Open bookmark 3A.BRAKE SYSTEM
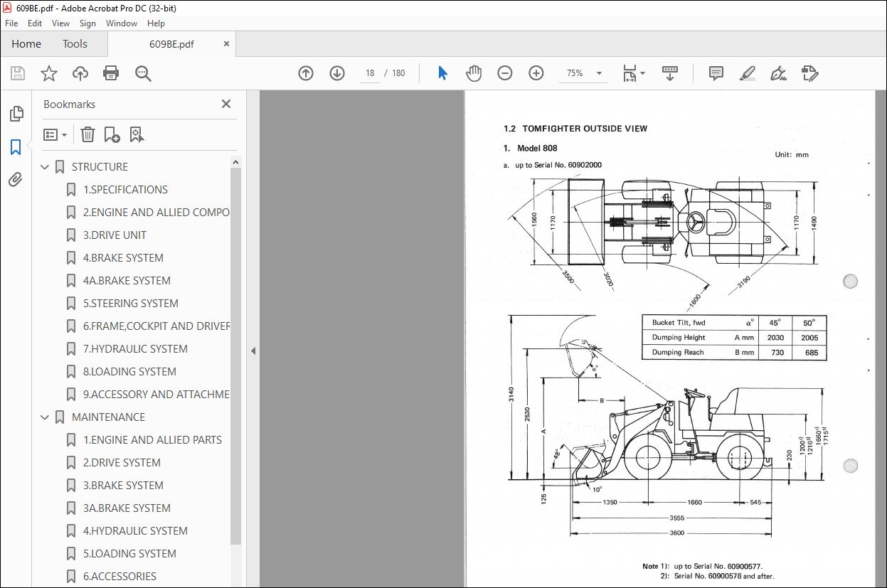887x588 pixels. click(x=127, y=508)
